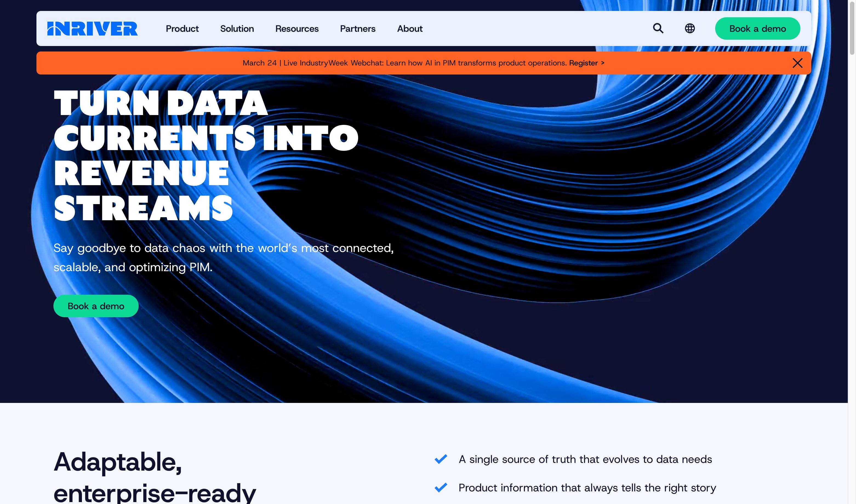Click 'Book a demo' in the header
Viewport: 856px width, 504px height.
[757, 28]
